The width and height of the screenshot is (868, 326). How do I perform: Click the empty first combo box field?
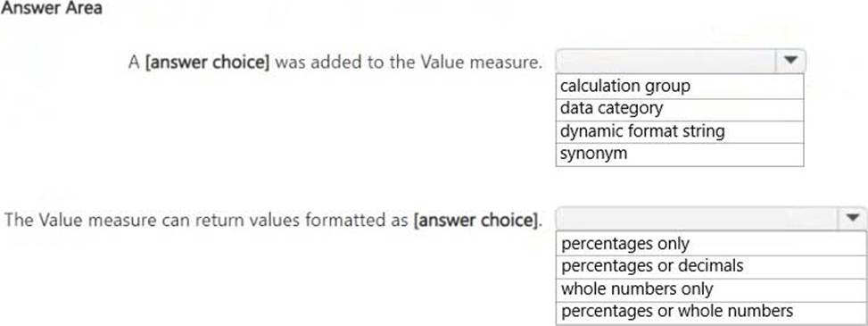[666, 61]
